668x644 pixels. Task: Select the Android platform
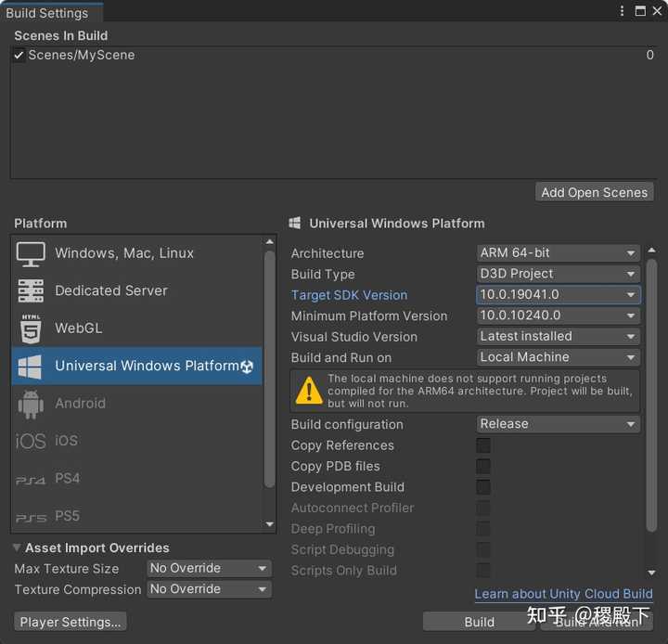point(136,404)
